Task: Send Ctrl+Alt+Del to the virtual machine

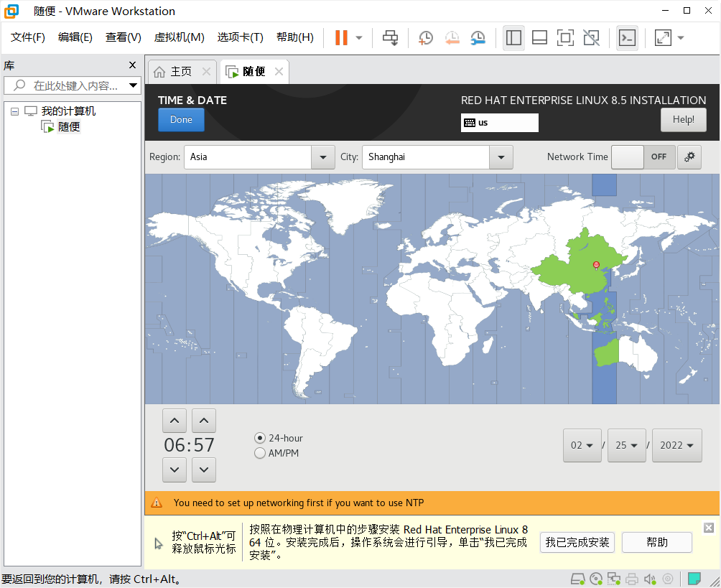Action: click(391, 38)
